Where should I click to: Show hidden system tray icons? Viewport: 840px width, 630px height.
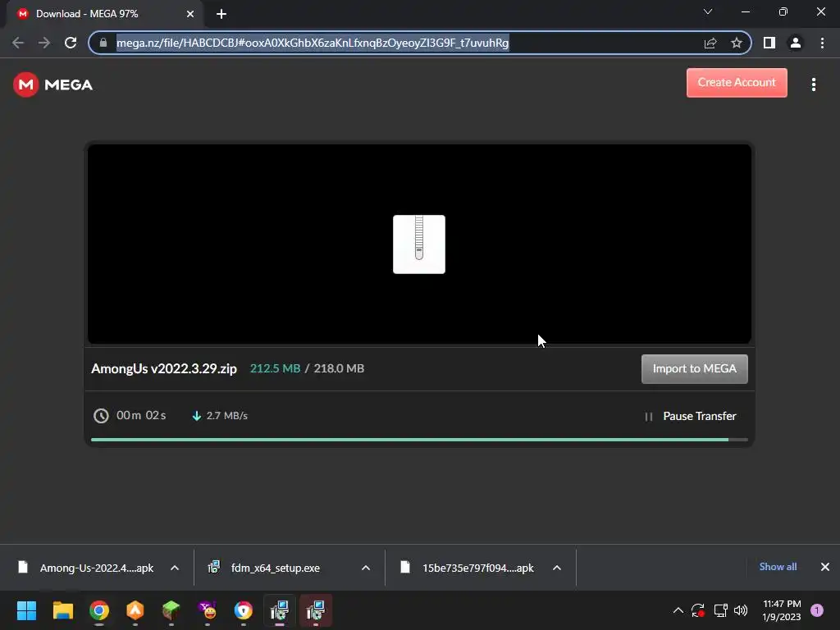678,610
